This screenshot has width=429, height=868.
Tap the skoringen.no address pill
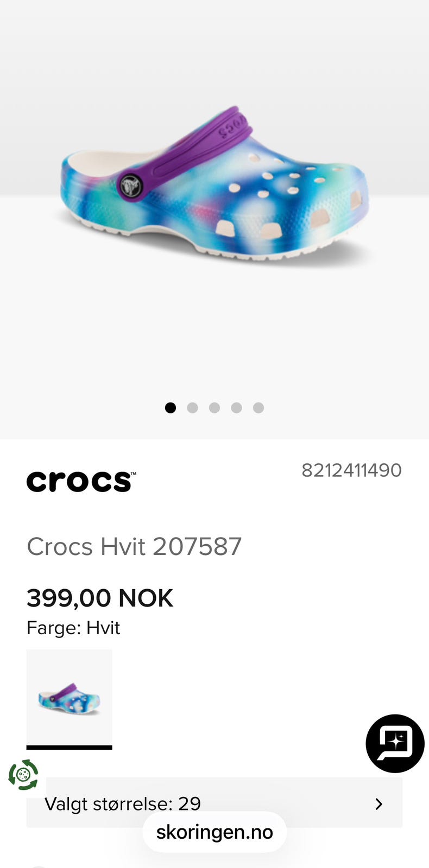(x=214, y=832)
